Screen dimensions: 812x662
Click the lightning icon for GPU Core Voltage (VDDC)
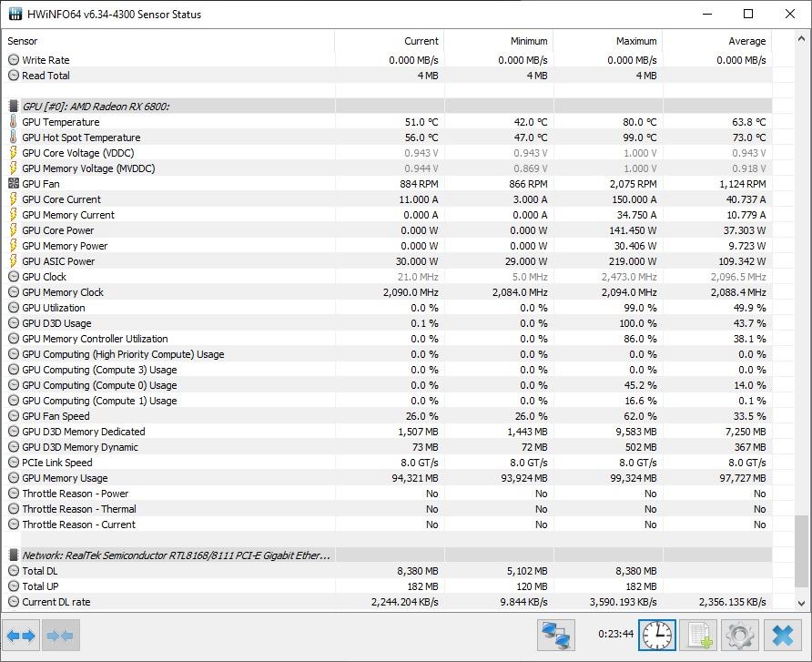pos(14,153)
